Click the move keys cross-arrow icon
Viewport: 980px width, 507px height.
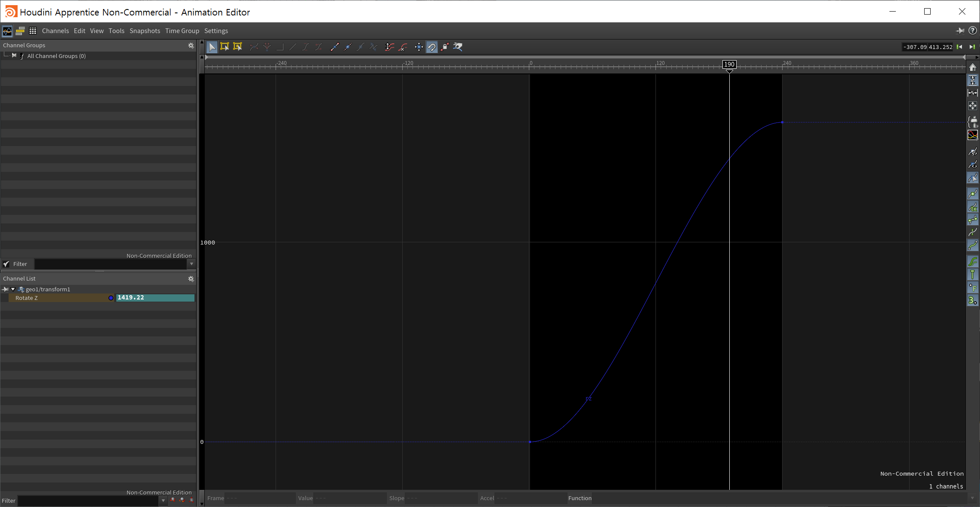[x=419, y=47]
